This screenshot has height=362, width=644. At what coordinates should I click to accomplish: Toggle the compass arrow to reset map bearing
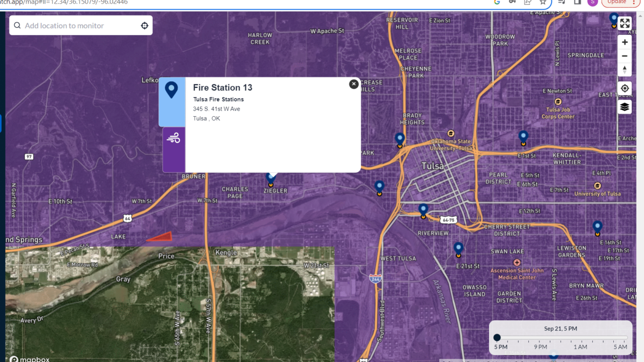(x=624, y=69)
